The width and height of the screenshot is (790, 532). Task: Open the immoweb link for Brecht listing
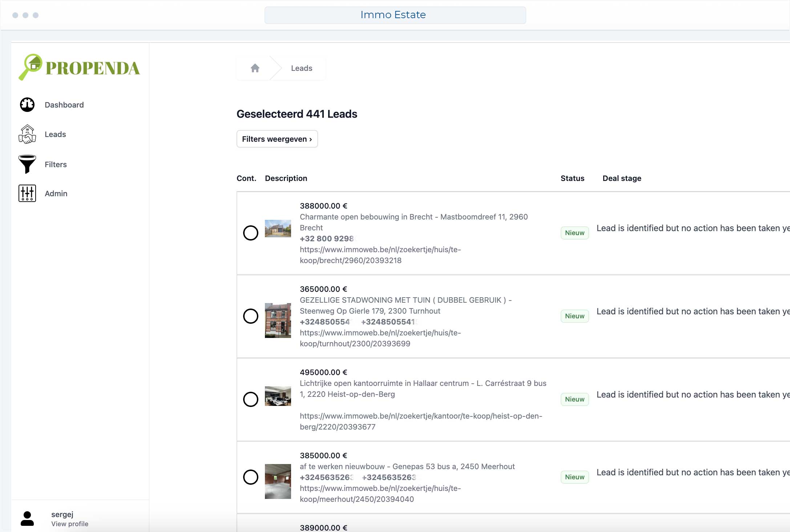(380, 255)
